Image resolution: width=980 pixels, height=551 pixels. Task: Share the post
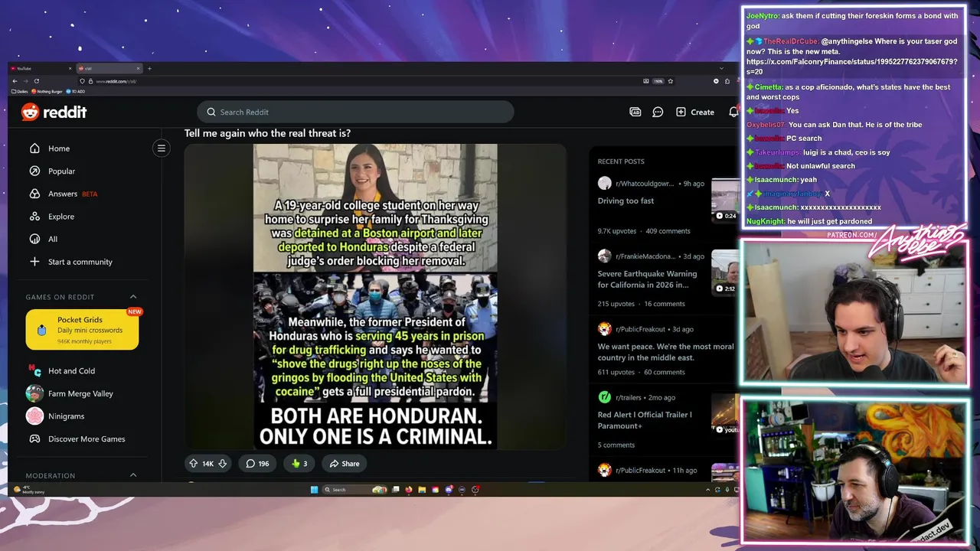coord(345,464)
